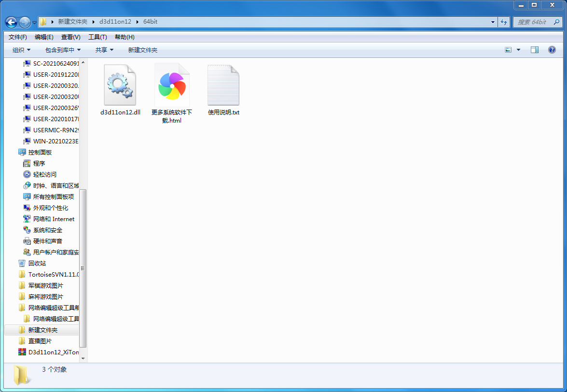Toggle the preview pane icon

coord(535,50)
